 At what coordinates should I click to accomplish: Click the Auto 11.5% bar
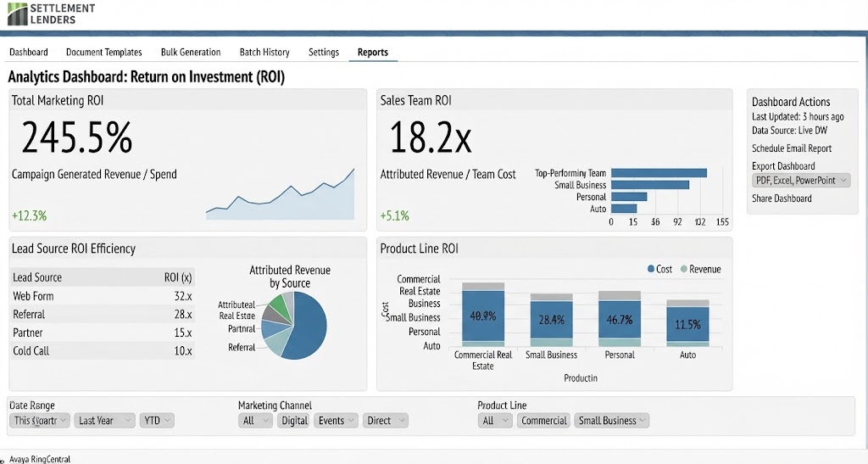[x=687, y=325]
